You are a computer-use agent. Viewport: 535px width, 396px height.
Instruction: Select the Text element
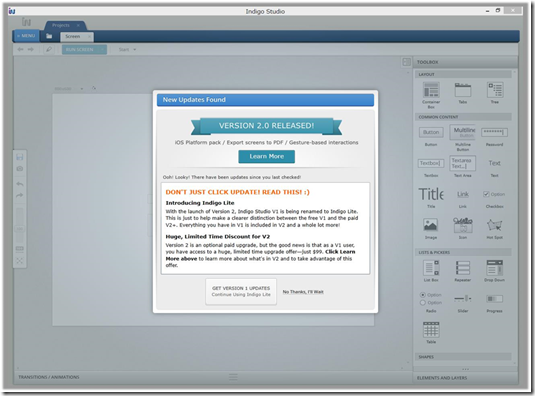(494, 167)
